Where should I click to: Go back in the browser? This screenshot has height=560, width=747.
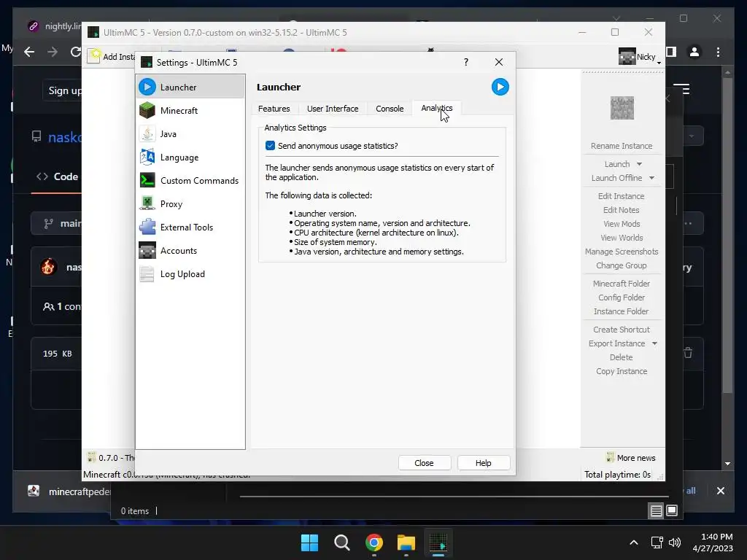coord(29,52)
